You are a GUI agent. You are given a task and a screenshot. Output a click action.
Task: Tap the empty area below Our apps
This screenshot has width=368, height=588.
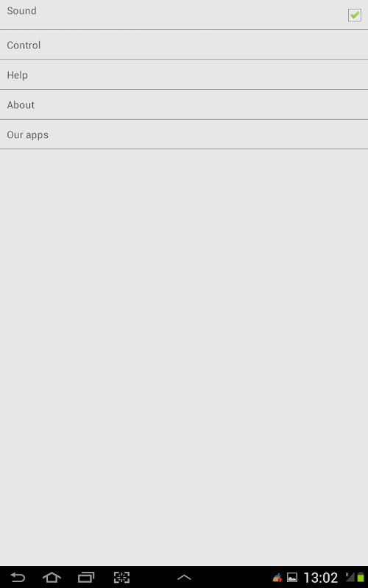click(x=184, y=356)
